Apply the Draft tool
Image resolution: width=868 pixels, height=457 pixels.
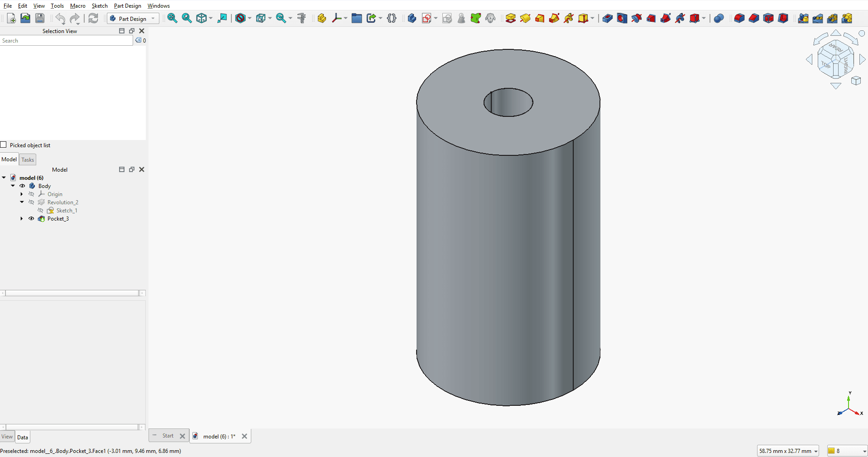(x=768, y=18)
